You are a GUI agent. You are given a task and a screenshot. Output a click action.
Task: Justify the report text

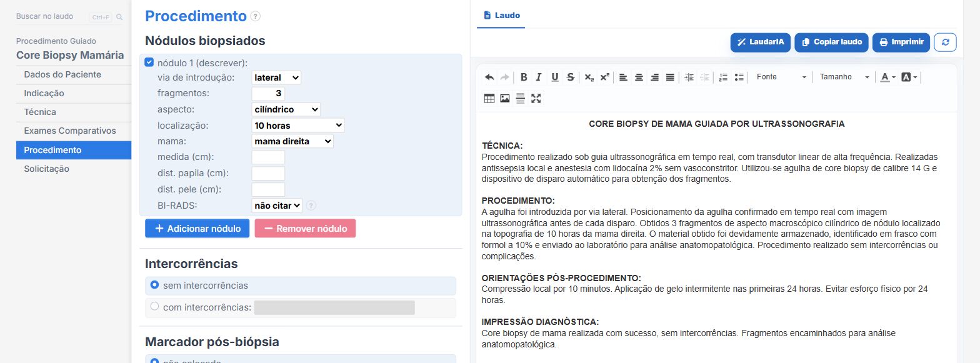670,77
